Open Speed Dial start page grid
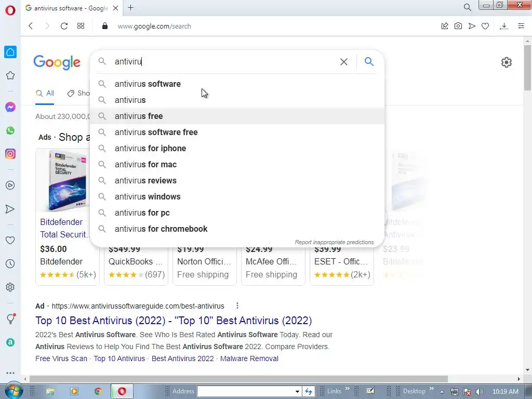This screenshot has width=532, height=399. tap(81, 26)
